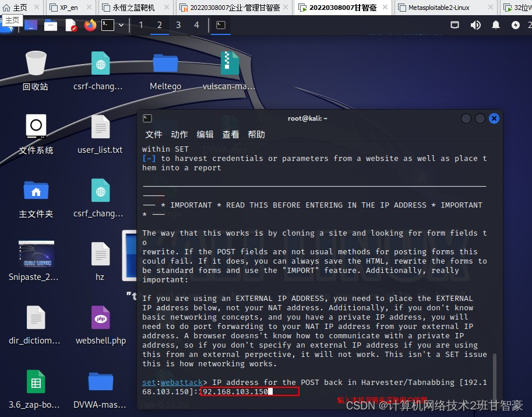Minimize the root@kali terminal window
This screenshot has width=532, height=417.
coord(466,118)
